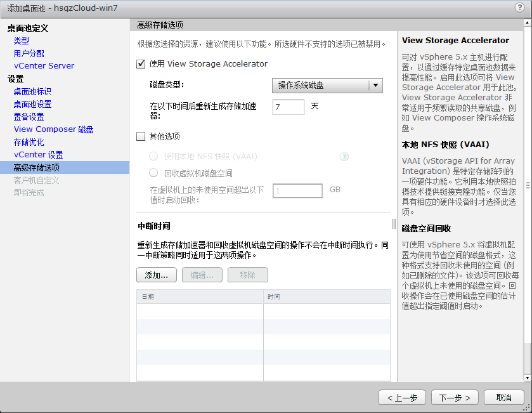Sort the table by the 日期 column header
The image size is (532, 413).
[200, 297]
